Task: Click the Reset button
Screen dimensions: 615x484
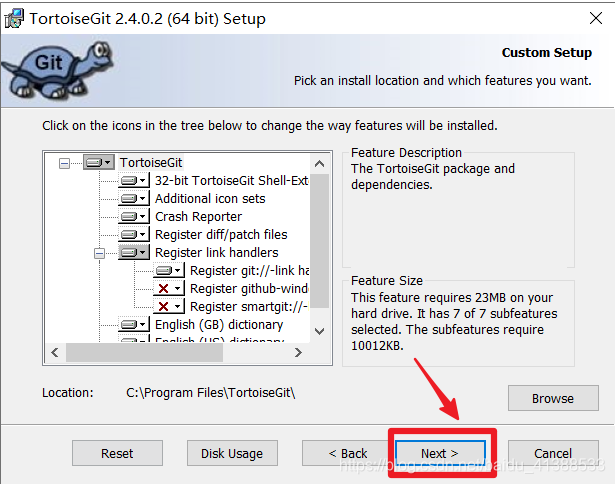Action: click(117, 453)
